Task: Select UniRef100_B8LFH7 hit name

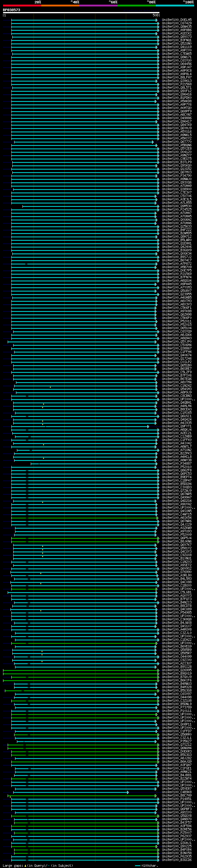Action: [177, 78]
